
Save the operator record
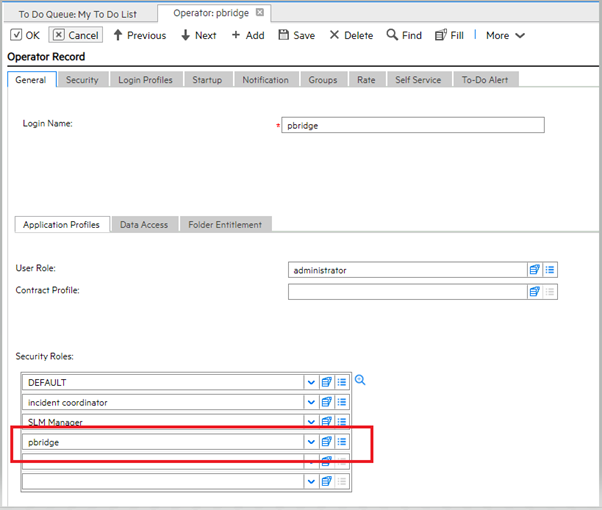296,35
